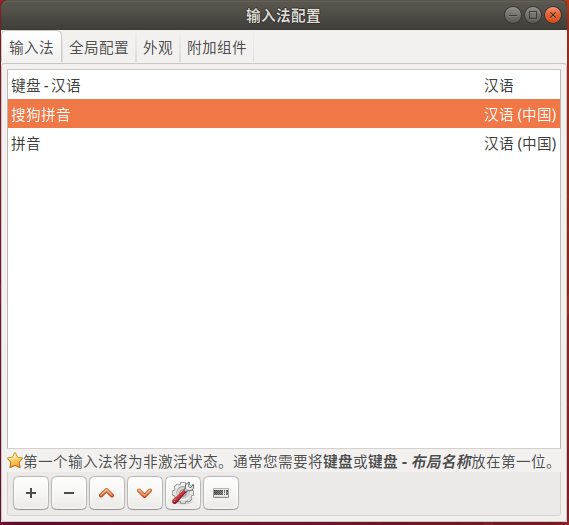Click 汉语 (中国) cell in 拼音 row

[520, 144]
